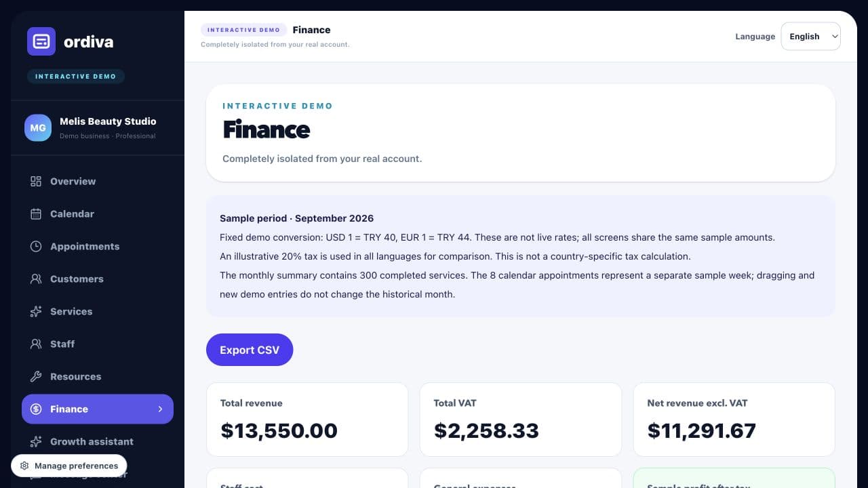This screenshot has width=868, height=488.
Task: Open the Overview grid icon
Action: 36,181
